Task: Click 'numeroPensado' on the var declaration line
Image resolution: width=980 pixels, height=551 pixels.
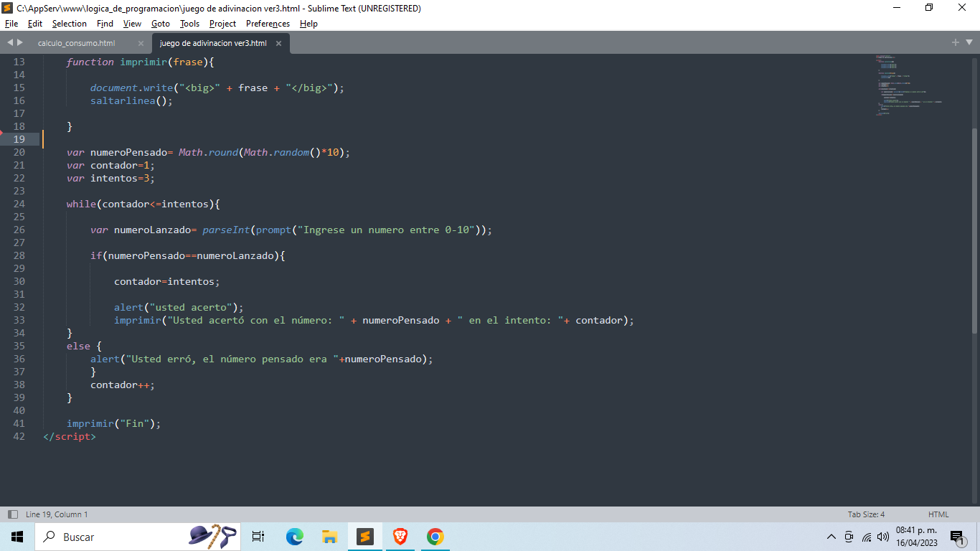Action: (x=128, y=152)
